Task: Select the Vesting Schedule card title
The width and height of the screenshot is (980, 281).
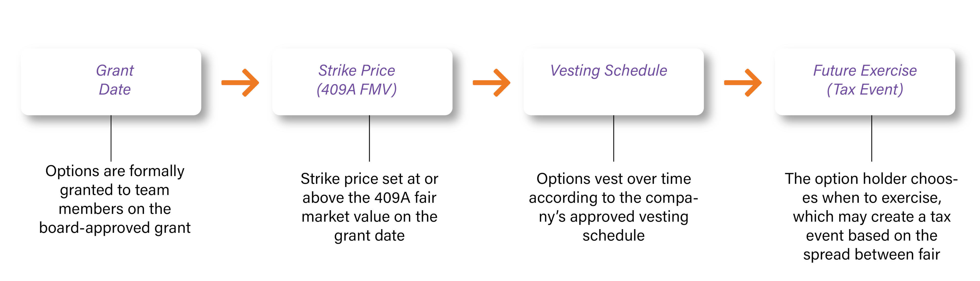Action: point(608,71)
